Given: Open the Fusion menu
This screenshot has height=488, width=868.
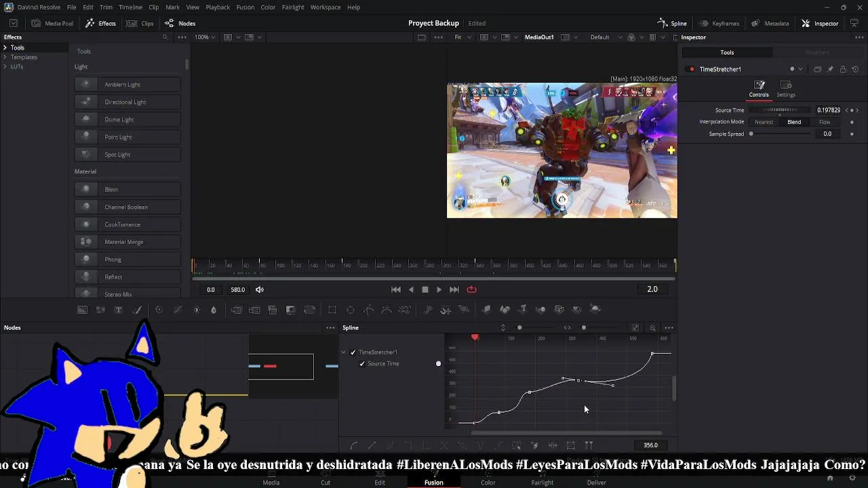Looking at the screenshot, I should click(x=245, y=7).
